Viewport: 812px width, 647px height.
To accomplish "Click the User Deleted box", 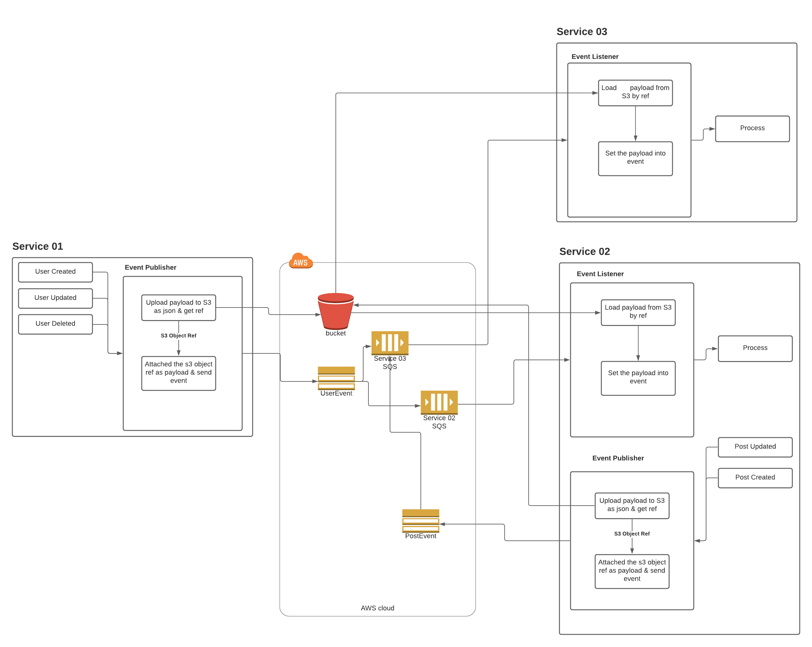I will click(55, 323).
